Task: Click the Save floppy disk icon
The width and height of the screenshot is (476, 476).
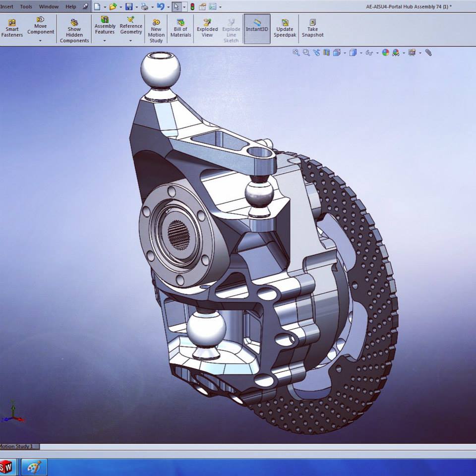Action: 129,7
